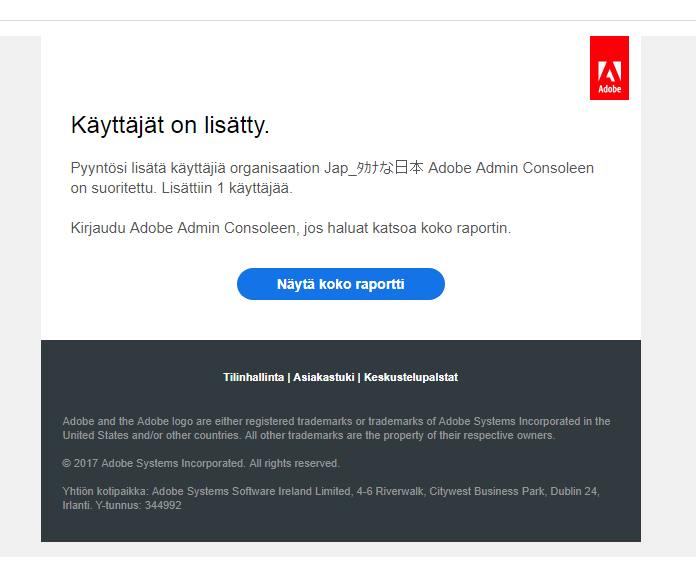The height and width of the screenshot is (570, 696).
Task: Click the words on suoritettu in message
Action: coord(113,188)
